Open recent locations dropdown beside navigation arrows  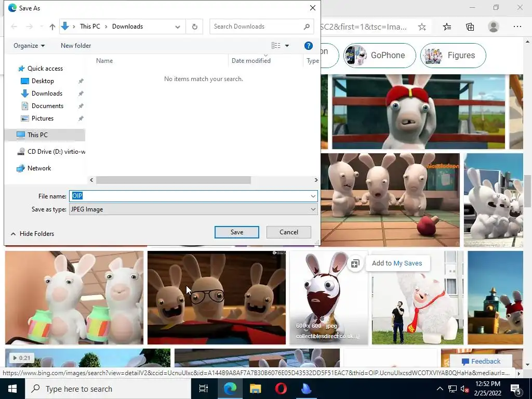click(42, 26)
